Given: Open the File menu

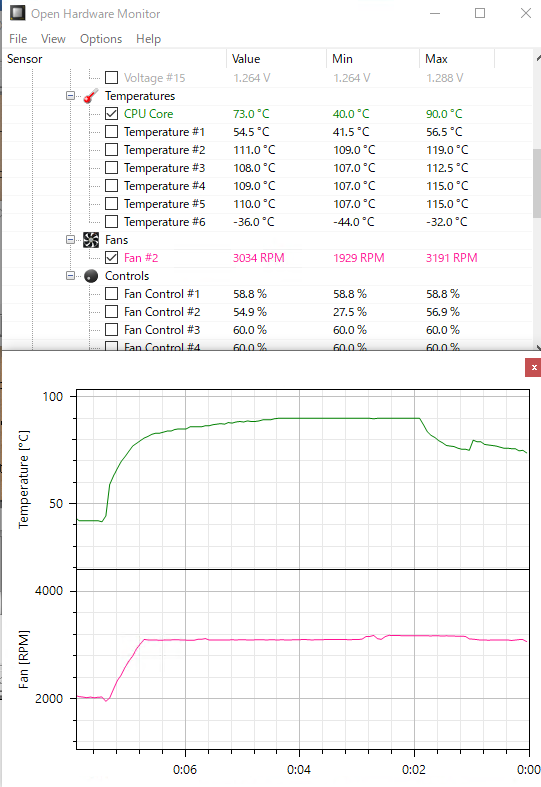Looking at the screenshot, I should click(x=18, y=39).
